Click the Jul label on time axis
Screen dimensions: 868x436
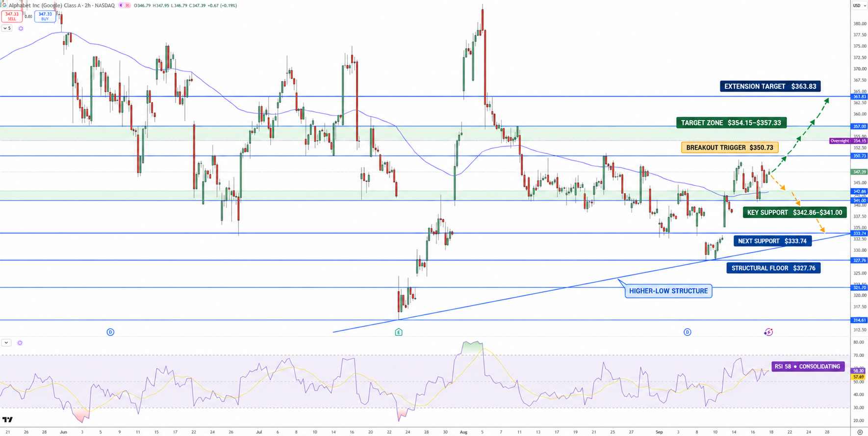click(259, 432)
